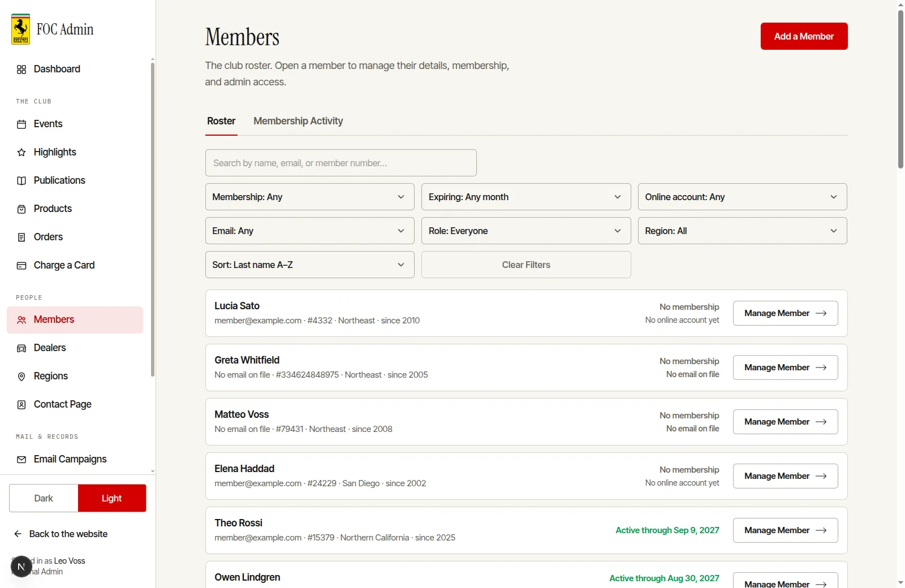Click the name Owen Lindgren
Viewport: 905px width, 588px height.
pyautogui.click(x=247, y=577)
